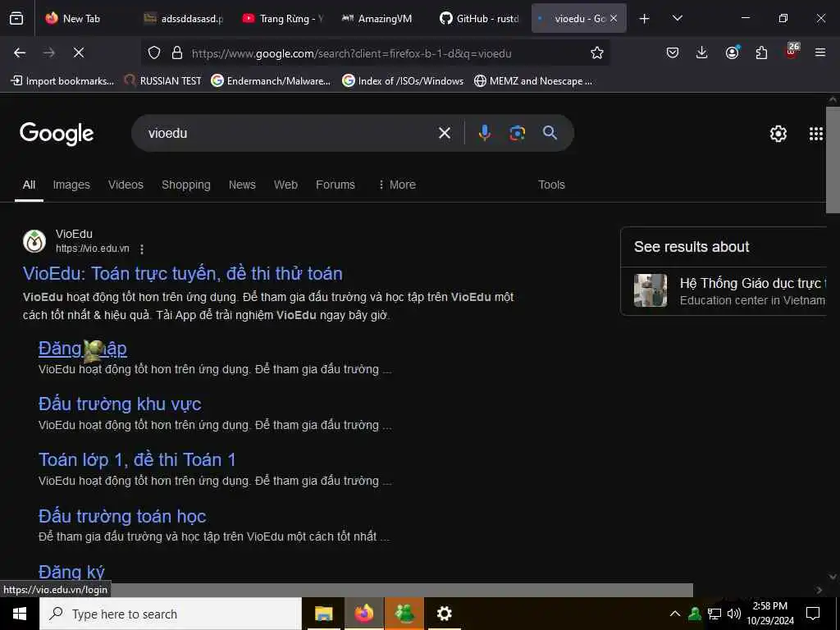Open Toán lớp 1, đề thi Toán 1
Image resolution: width=840 pixels, height=630 pixels.
[137, 459]
